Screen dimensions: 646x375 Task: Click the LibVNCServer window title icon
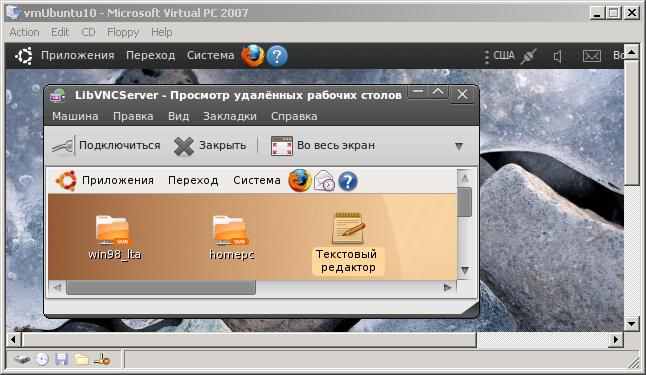click(x=58, y=96)
